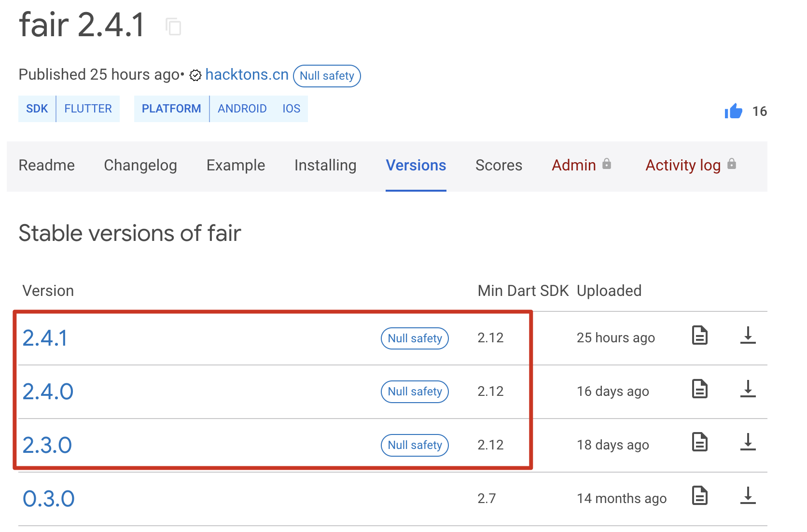This screenshot has height=532, width=807.
Task: Click the ANDROID platform chip
Action: (242, 109)
